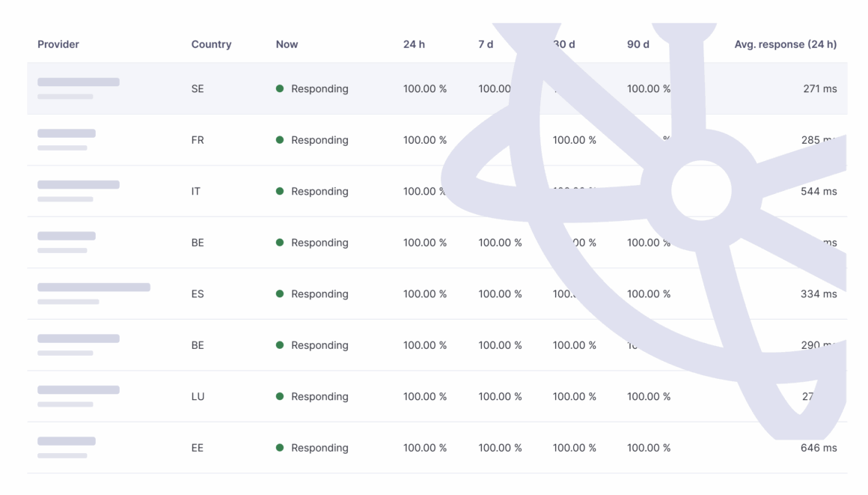Click the 24 h uptime value in the SE row
The width and height of the screenshot is (868, 495).
(x=424, y=88)
